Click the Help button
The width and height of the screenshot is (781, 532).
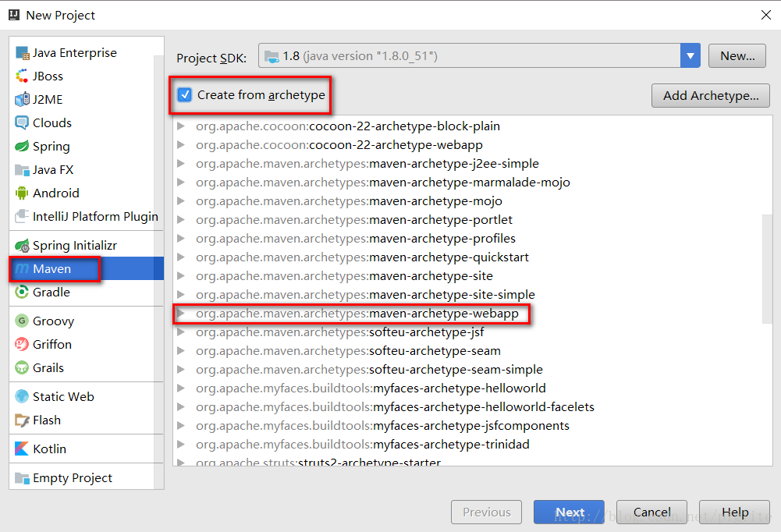(735, 512)
